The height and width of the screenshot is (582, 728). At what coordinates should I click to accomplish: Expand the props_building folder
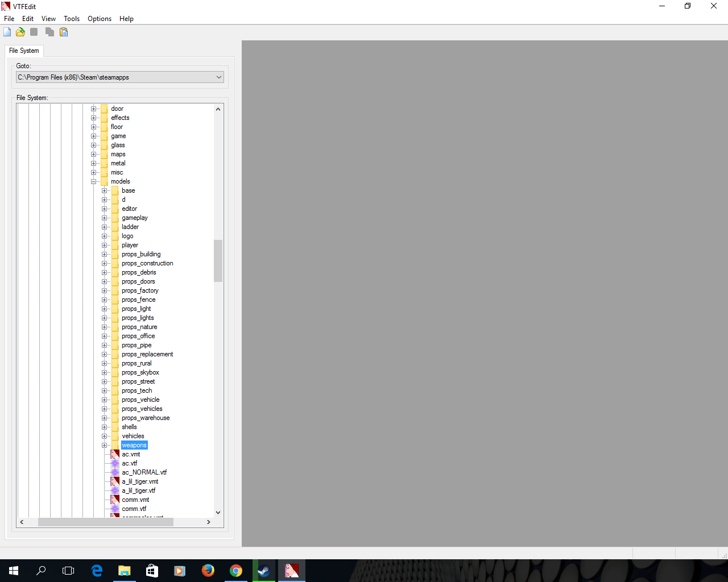(x=105, y=255)
